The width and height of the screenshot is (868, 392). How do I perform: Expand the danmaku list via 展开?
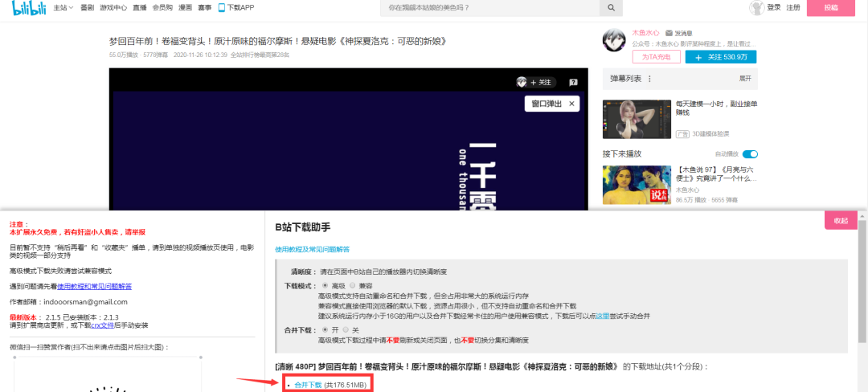pos(745,79)
